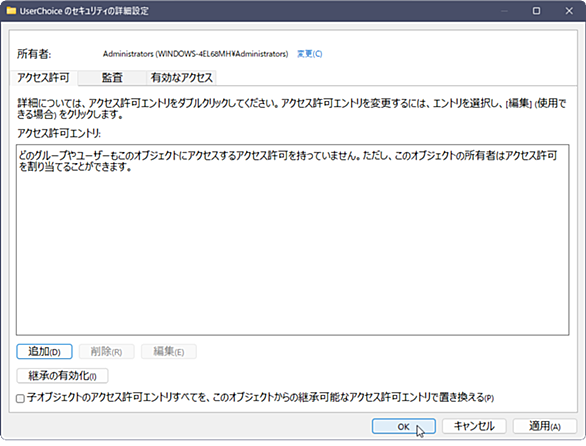Click the folder icon in title bar

pyautogui.click(x=11, y=10)
